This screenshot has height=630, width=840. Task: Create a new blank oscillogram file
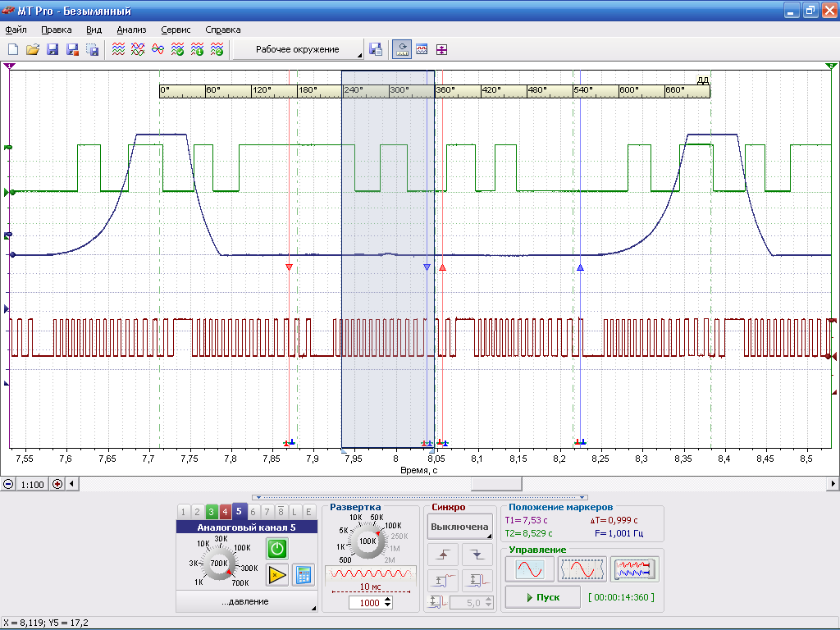pos(13,50)
